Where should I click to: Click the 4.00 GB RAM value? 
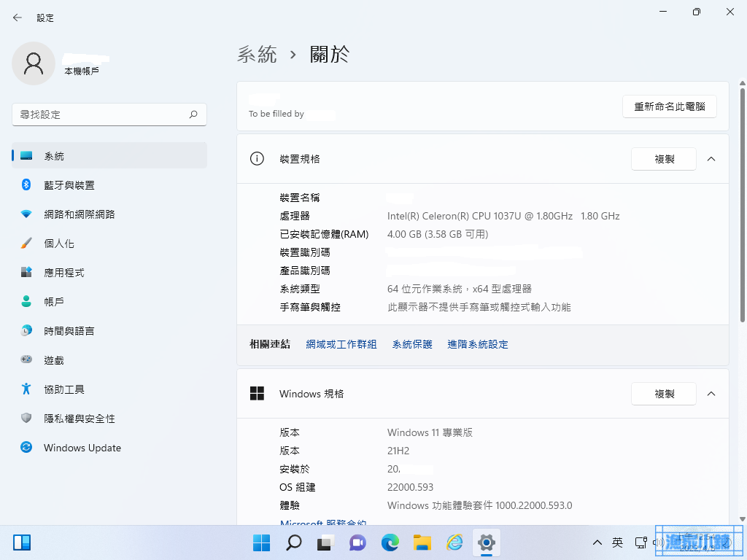(x=438, y=234)
